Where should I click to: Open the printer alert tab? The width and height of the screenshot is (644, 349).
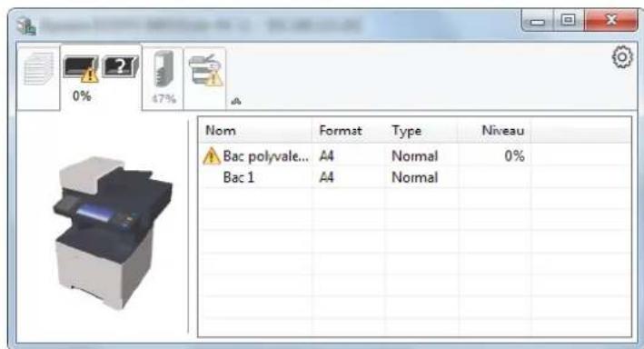205,78
